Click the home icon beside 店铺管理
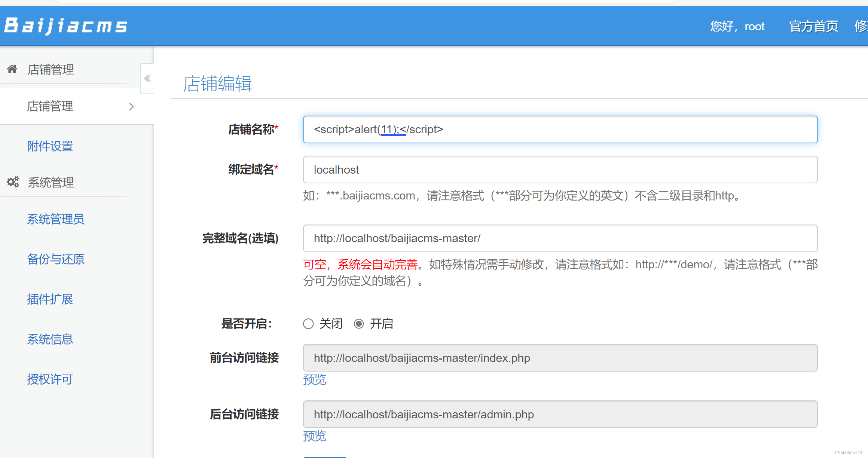The image size is (868, 458). click(x=12, y=68)
